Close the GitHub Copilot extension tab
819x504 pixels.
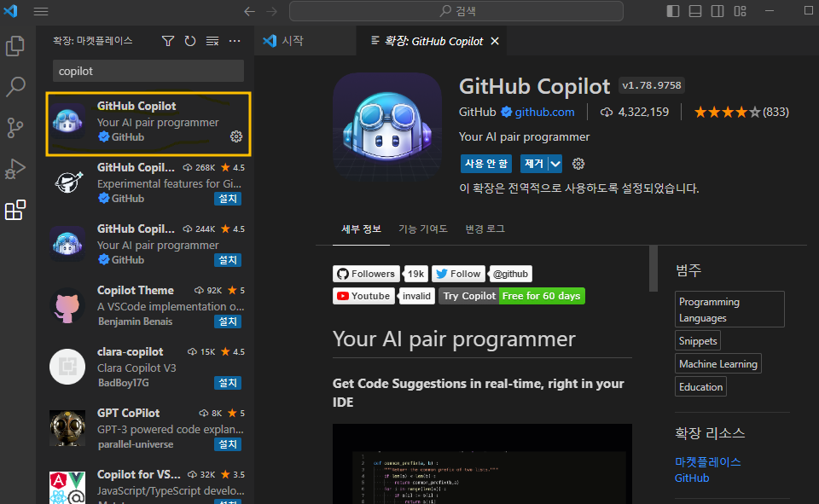pos(495,41)
